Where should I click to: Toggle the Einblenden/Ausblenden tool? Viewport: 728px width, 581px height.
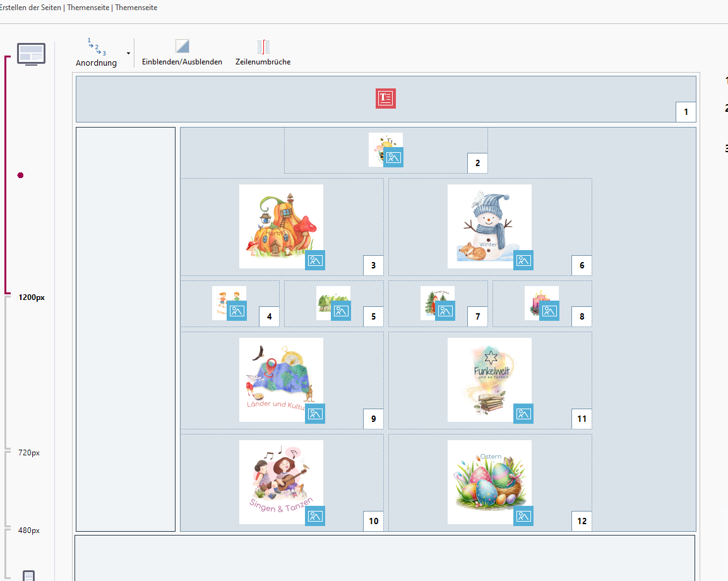pos(182,46)
